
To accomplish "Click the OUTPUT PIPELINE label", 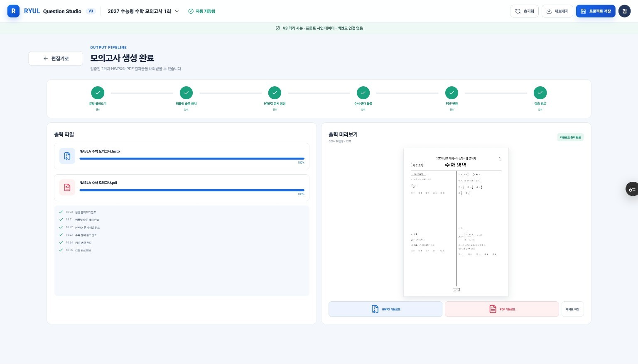I will [108, 47].
